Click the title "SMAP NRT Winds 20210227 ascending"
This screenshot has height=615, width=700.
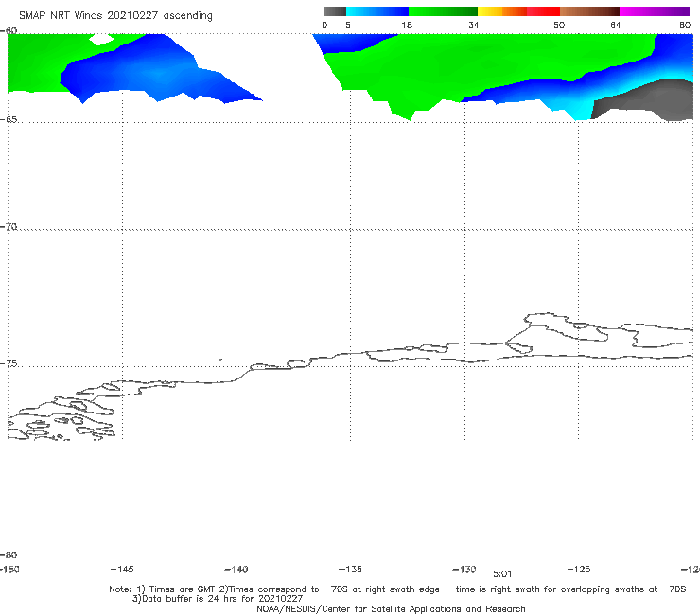click(115, 16)
